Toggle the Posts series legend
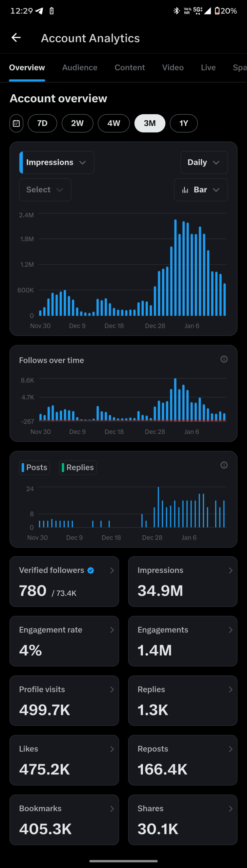Screen dimensions: 247x868 (x=35, y=468)
